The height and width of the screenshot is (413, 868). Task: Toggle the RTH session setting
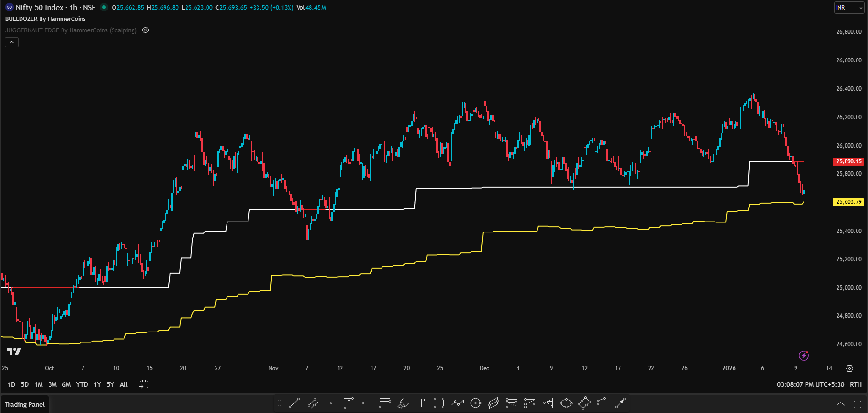(x=856, y=384)
